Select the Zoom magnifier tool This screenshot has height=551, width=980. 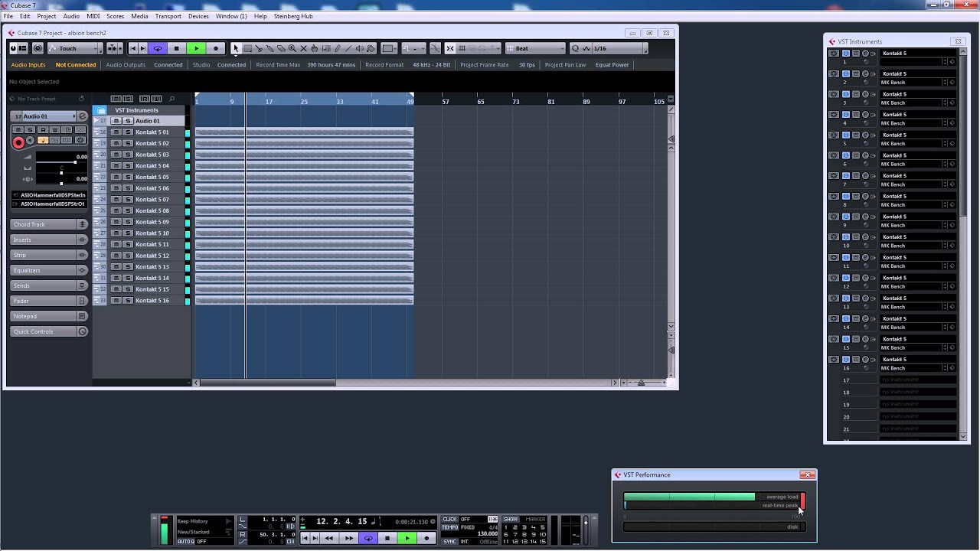pyautogui.click(x=292, y=48)
